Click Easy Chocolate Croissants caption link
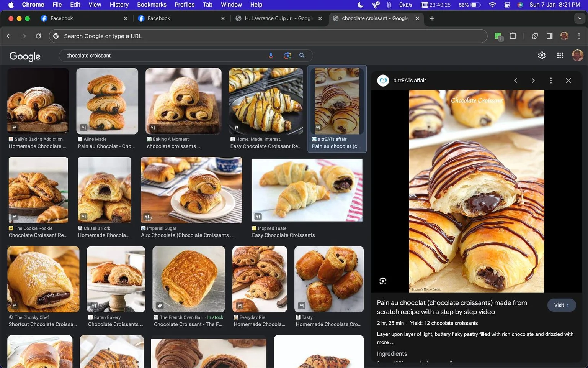The image size is (588, 368). coord(283,235)
